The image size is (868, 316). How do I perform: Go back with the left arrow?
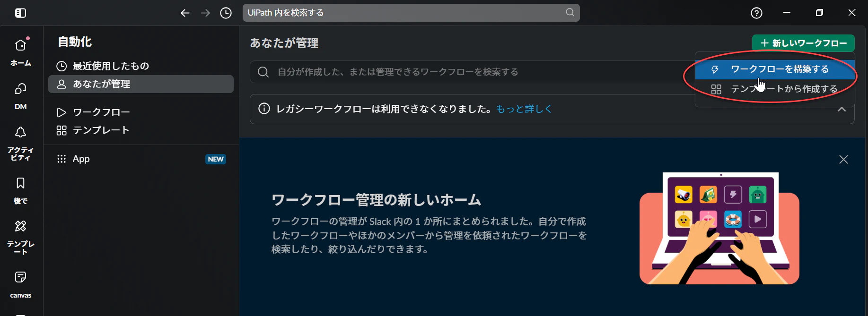pos(185,13)
